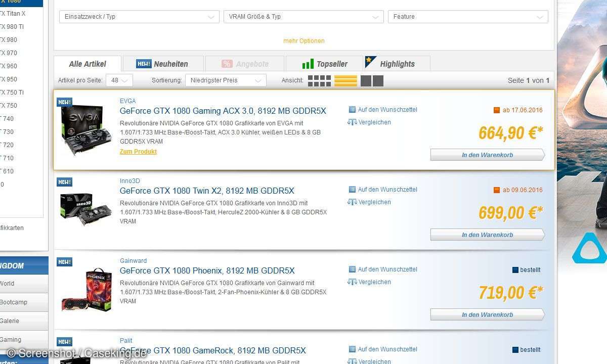
Task: Select the two-column large tile view icon
Action: (x=372, y=80)
